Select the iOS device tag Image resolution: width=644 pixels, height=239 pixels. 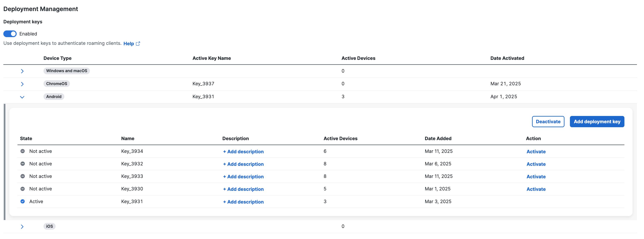pos(50,226)
